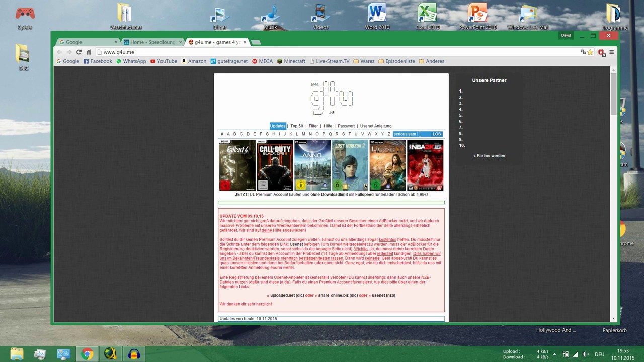Click battery power tray icon
Screen dimensions: 644x362
(x=566, y=354)
